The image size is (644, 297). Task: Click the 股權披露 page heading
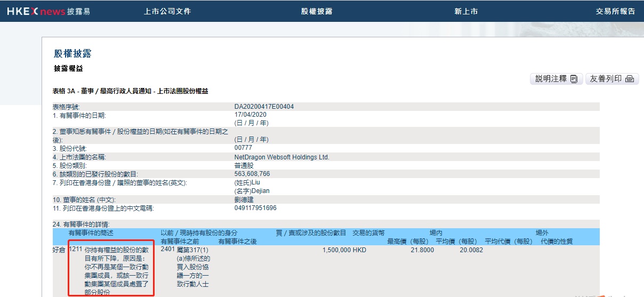73,53
